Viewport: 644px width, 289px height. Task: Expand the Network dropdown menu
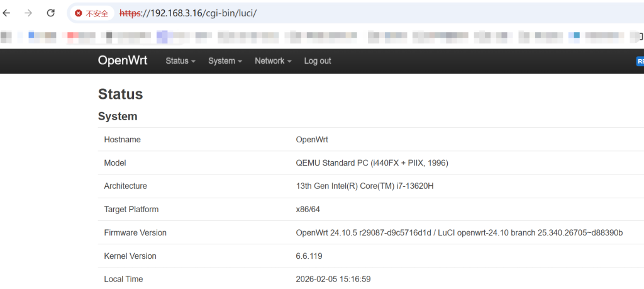pos(273,61)
